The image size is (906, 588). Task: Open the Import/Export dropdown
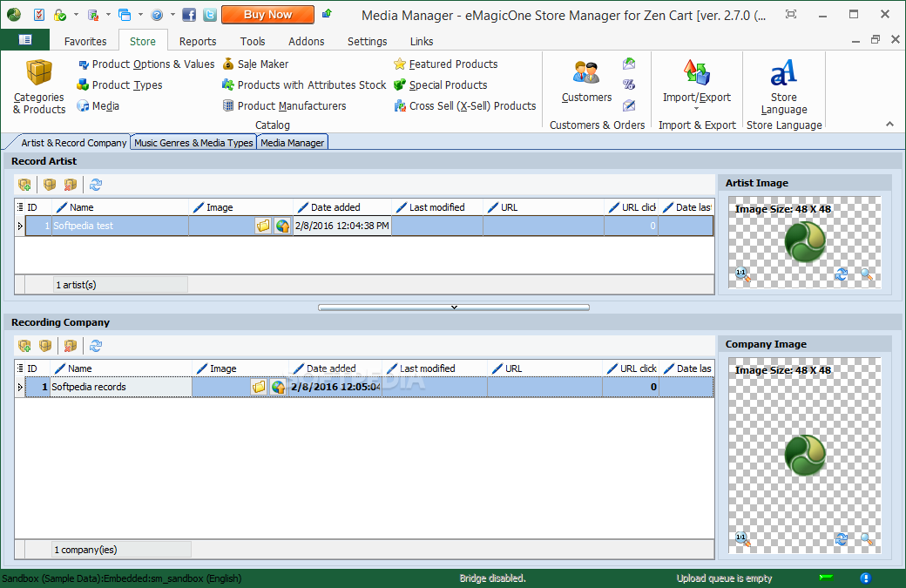click(696, 85)
